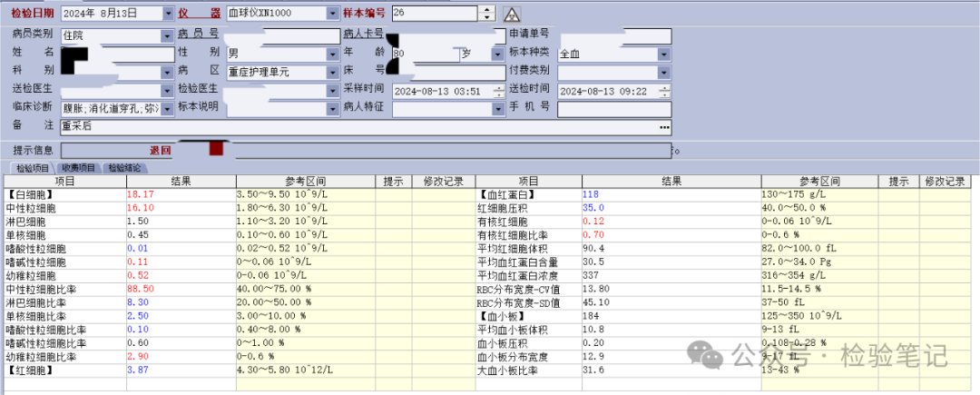
Task: Click the 手机号 input field
Action: coord(613,108)
